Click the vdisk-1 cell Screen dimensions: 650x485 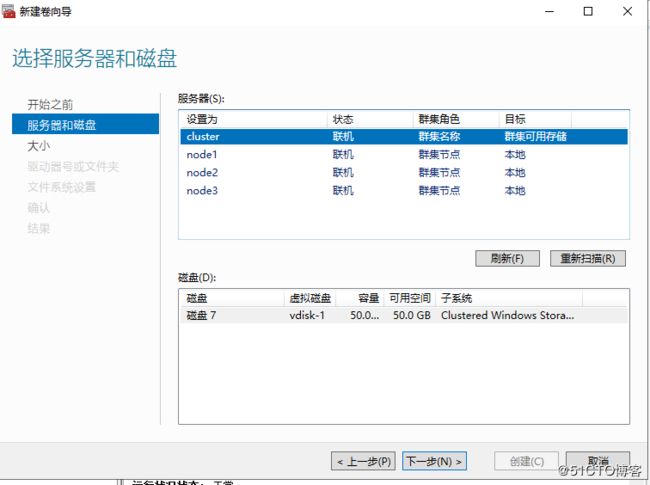coord(307,315)
